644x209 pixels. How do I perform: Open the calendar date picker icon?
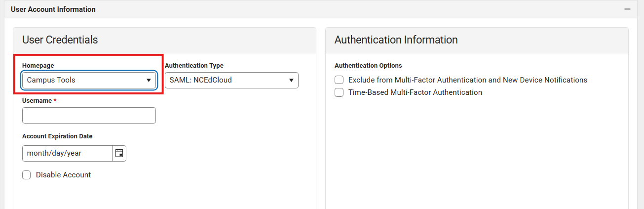(119, 153)
